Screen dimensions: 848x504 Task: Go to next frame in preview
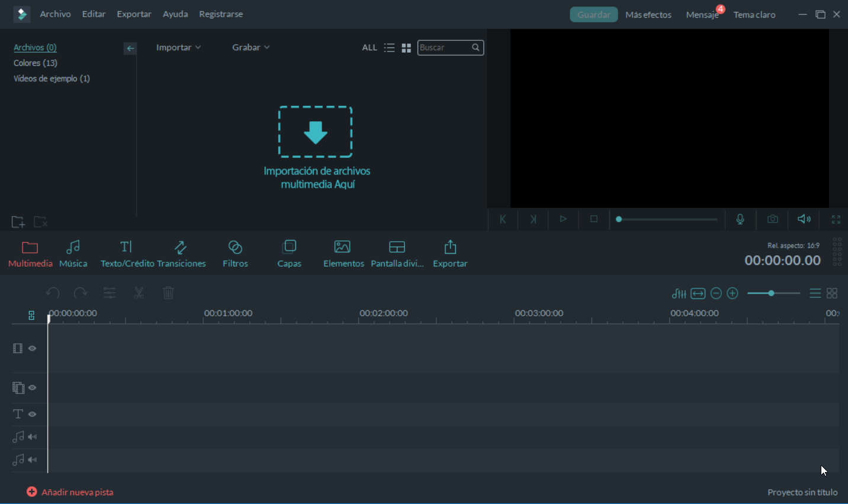(533, 219)
